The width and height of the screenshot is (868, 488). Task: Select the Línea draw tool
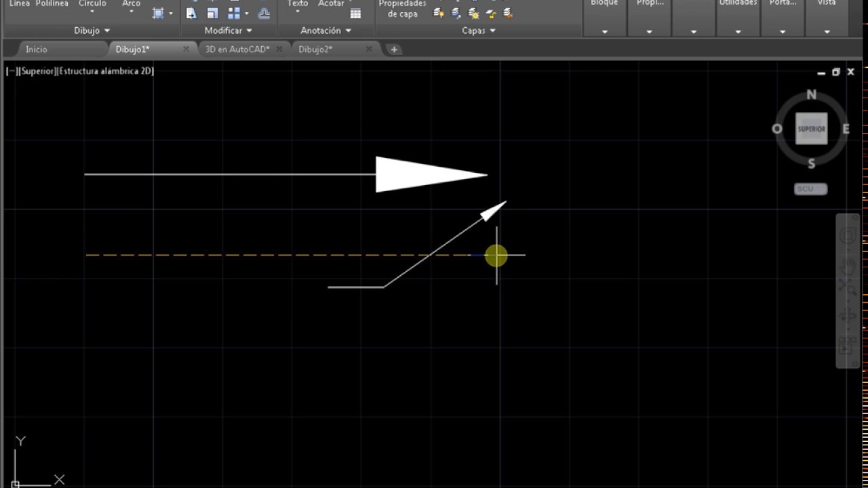[19, 3]
